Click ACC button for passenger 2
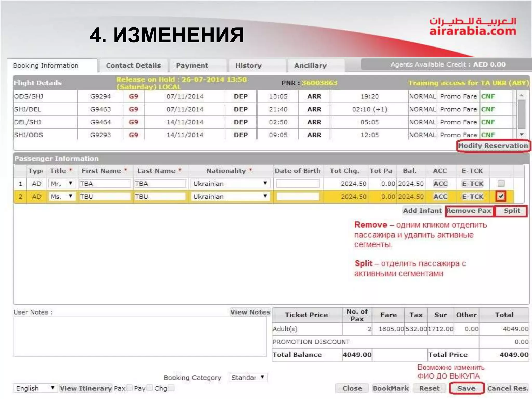Image resolution: width=532 pixels, height=399 pixels. click(440, 196)
